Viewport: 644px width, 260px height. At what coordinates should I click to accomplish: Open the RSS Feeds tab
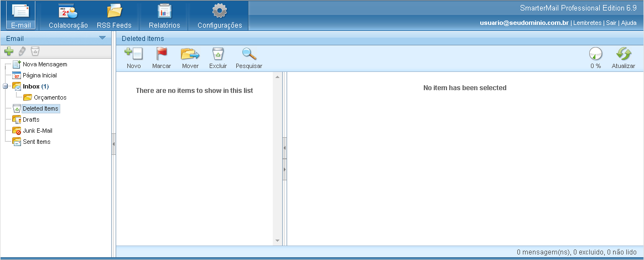(x=114, y=15)
